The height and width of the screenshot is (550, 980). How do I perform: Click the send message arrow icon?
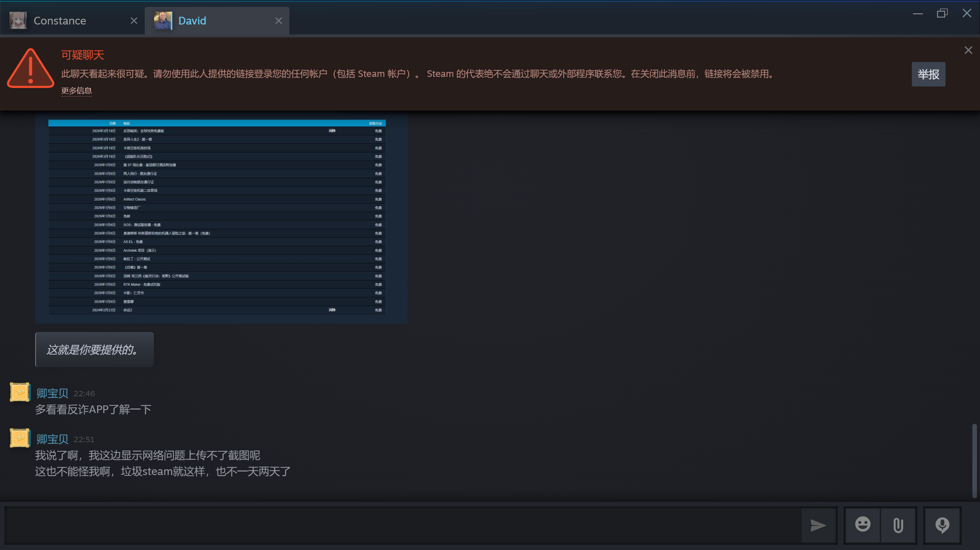click(818, 526)
